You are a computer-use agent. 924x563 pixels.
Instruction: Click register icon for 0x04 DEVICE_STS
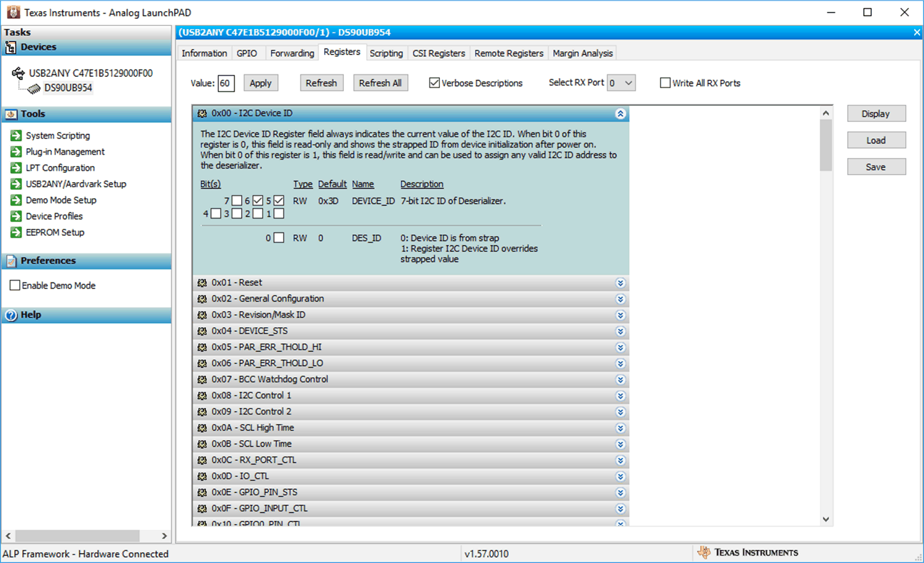click(202, 331)
